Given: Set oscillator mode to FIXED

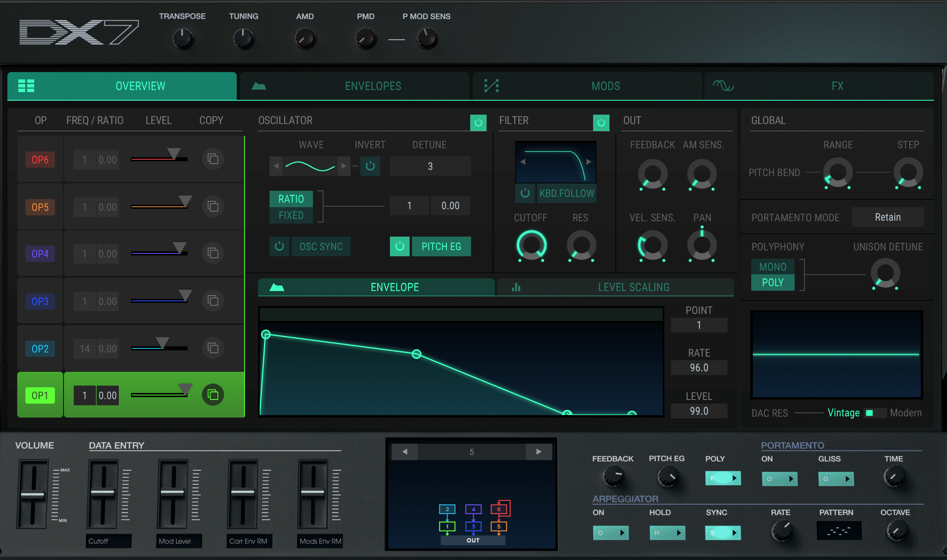Looking at the screenshot, I should (291, 215).
